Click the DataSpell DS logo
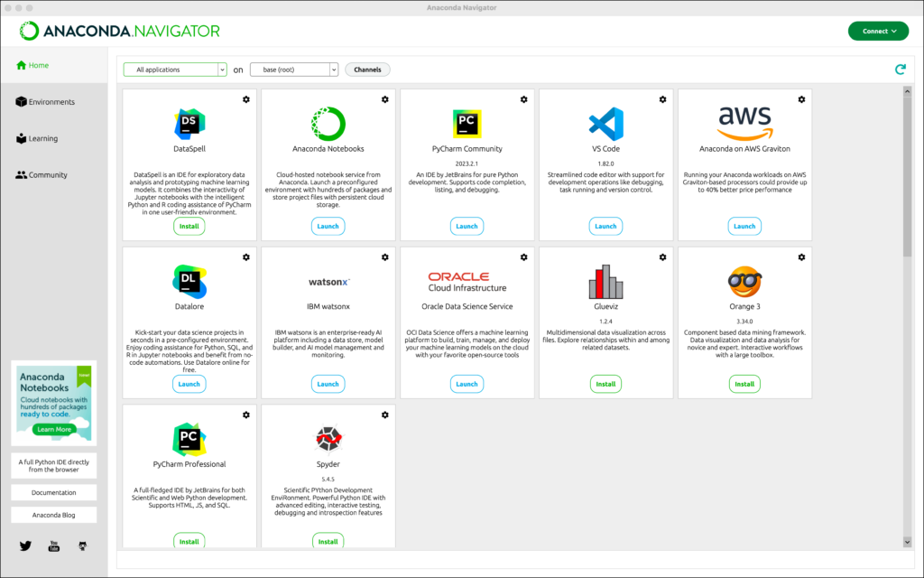Viewport: 924px width, 578px height. tap(189, 124)
